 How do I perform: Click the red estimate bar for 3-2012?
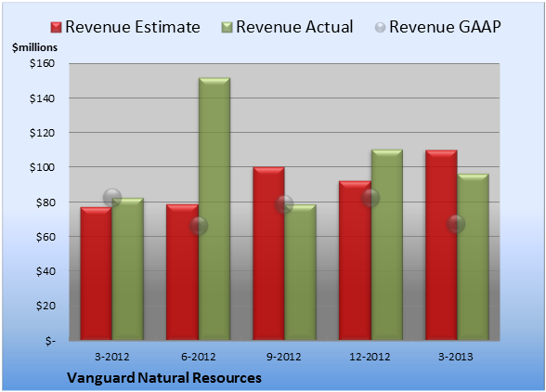tap(97, 273)
